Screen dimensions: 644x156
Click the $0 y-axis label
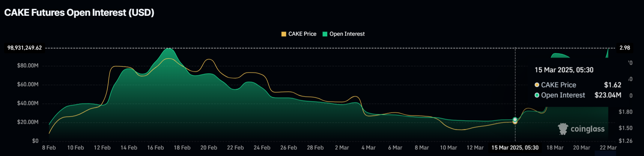35,141
